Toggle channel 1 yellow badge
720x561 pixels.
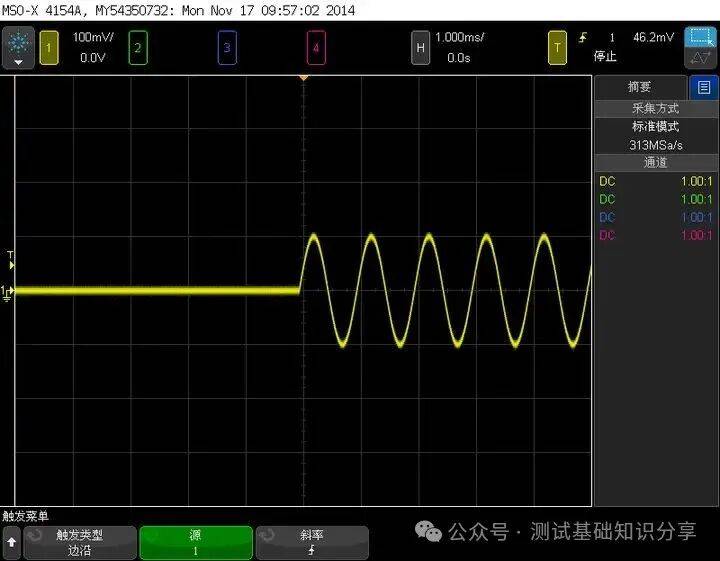48,47
